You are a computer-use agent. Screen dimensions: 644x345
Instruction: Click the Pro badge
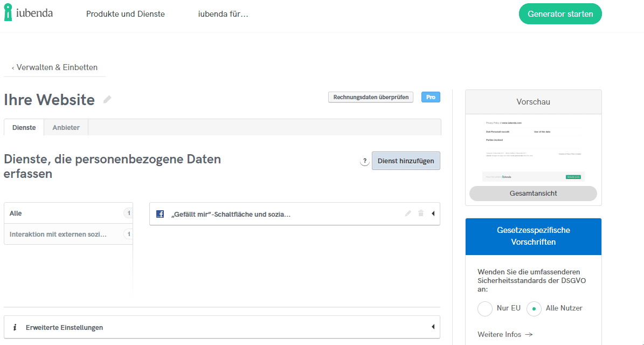tap(431, 97)
